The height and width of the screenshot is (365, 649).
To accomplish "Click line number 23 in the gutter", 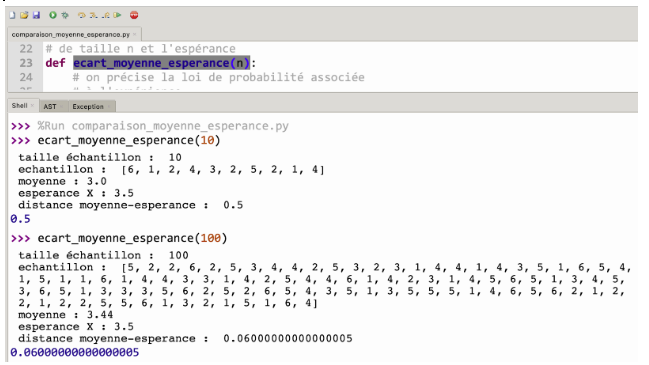I will pyautogui.click(x=26, y=63).
